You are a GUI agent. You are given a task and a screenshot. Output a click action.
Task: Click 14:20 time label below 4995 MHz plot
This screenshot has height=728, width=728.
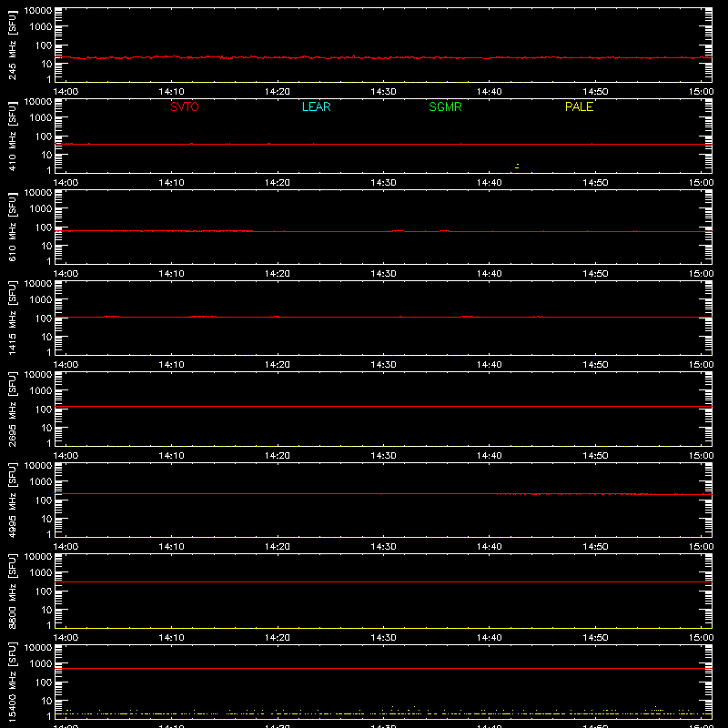278,547
